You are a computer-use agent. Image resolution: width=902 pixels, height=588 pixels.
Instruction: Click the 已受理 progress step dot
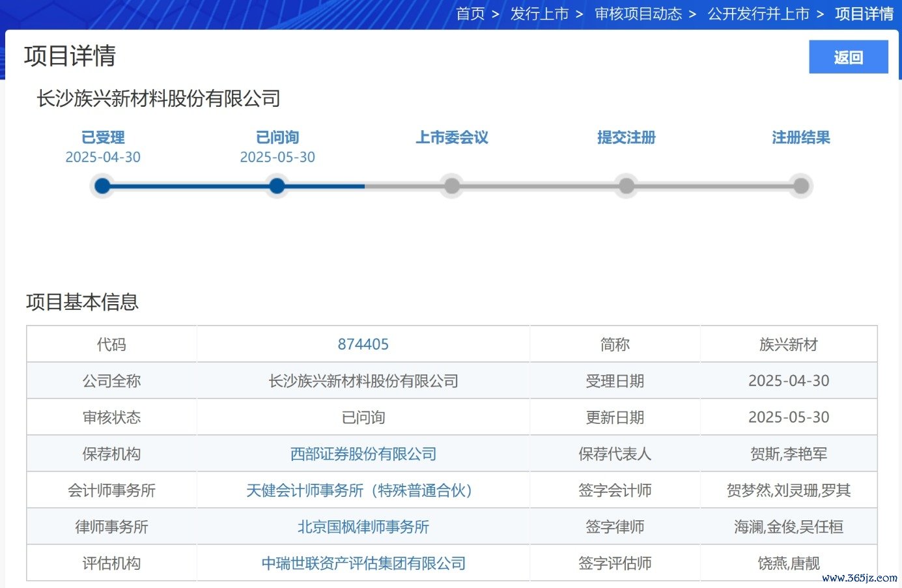tap(102, 186)
